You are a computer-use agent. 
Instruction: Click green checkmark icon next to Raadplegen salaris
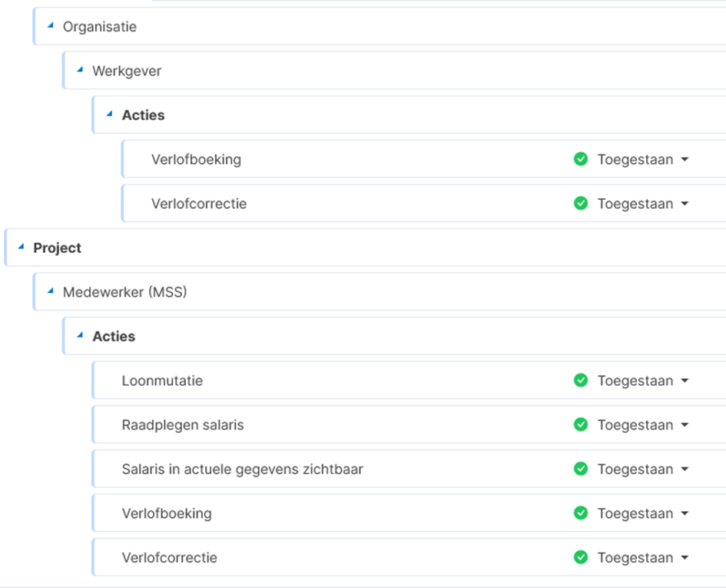pos(581,424)
